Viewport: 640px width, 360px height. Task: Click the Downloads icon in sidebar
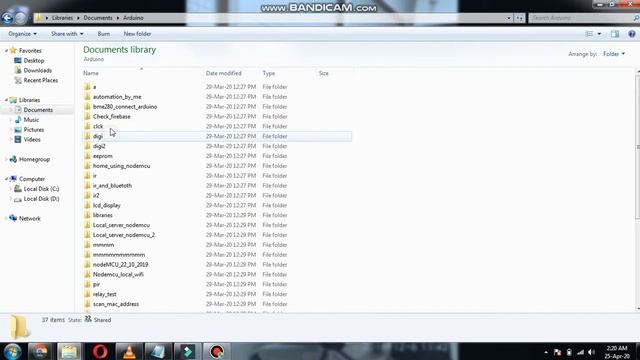(x=18, y=70)
